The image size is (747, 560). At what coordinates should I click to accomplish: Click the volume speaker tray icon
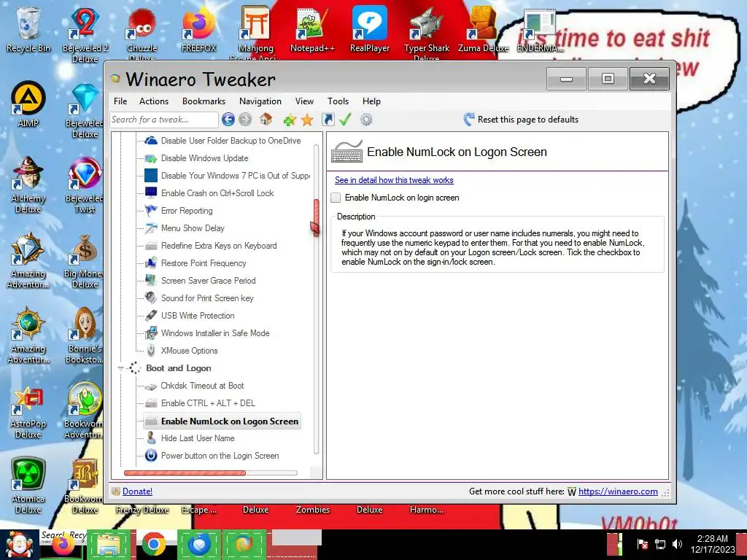click(x=677, y=544)
